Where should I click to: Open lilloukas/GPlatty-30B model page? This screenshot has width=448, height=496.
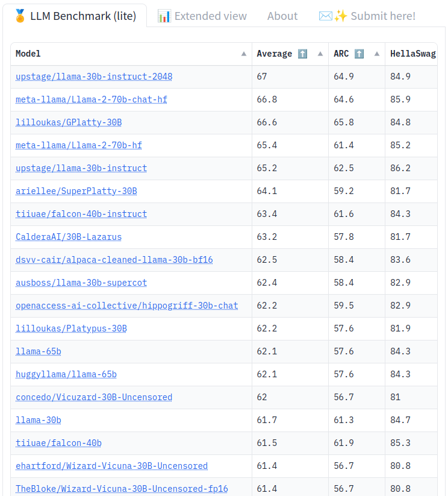click(69, 122)
